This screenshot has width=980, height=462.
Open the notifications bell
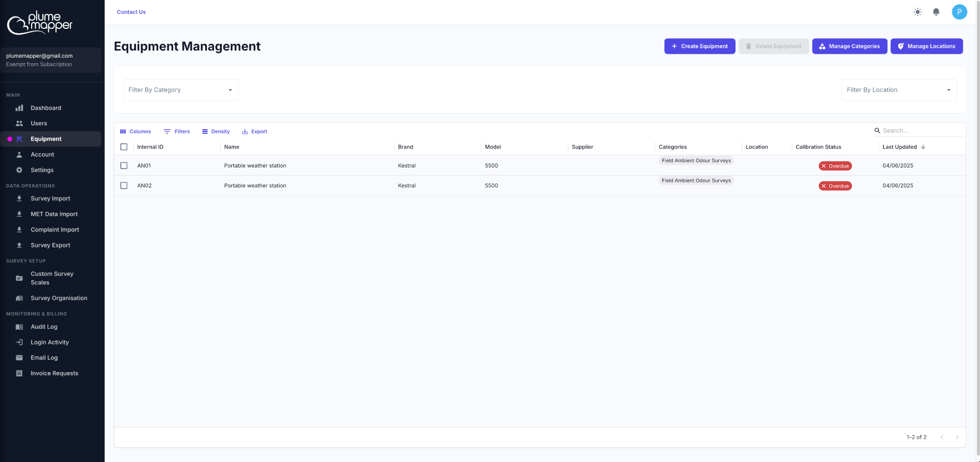pyautogui.click(x=936, y=12)
